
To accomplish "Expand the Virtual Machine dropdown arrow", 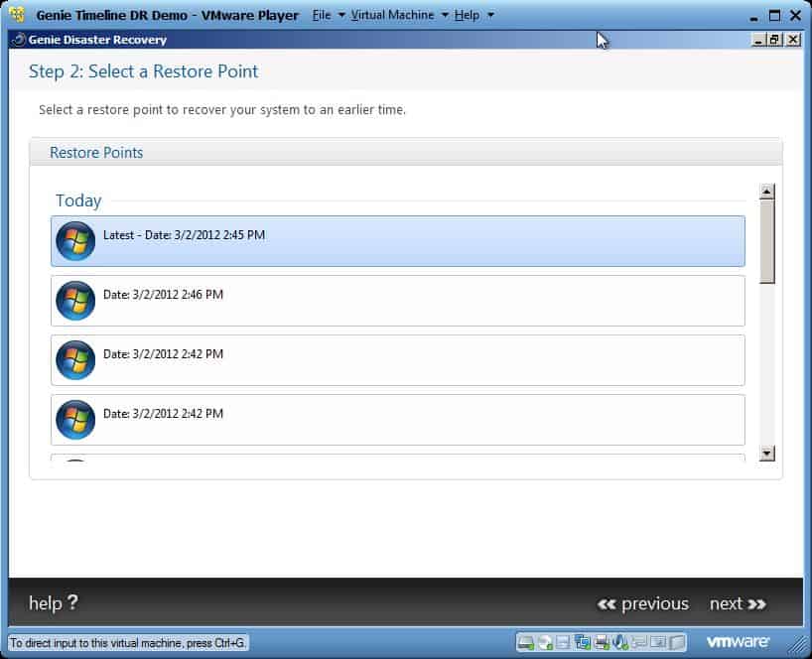I will (x=445, y=15).
